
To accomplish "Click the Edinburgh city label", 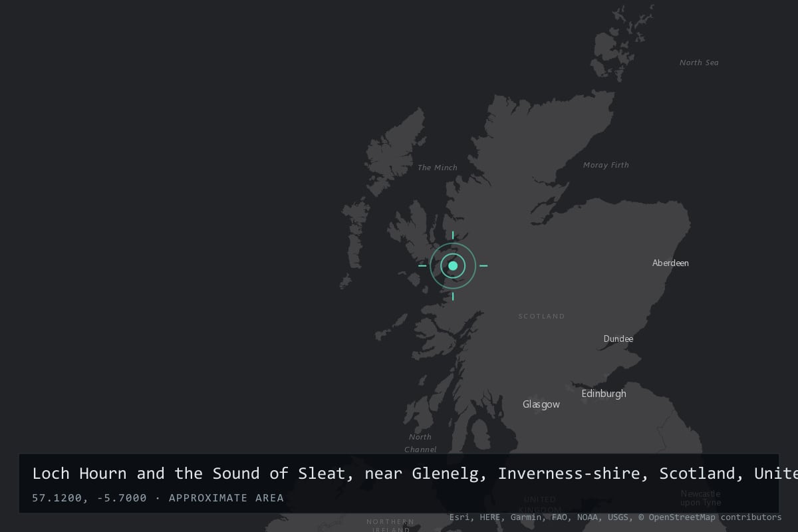I will 604,394.
